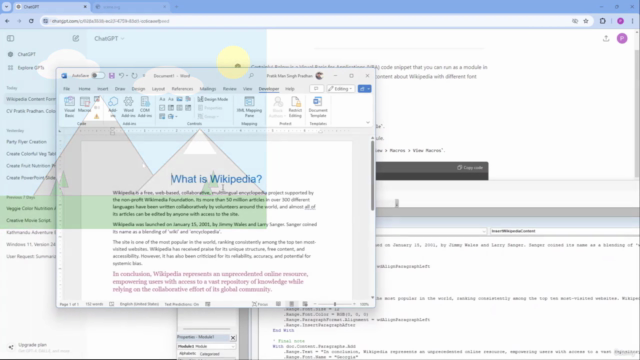Image resolution: width=640 pixels, height=360 pixels.
Task: Undo the last action in Word
Action: click(x=121, y=76)
